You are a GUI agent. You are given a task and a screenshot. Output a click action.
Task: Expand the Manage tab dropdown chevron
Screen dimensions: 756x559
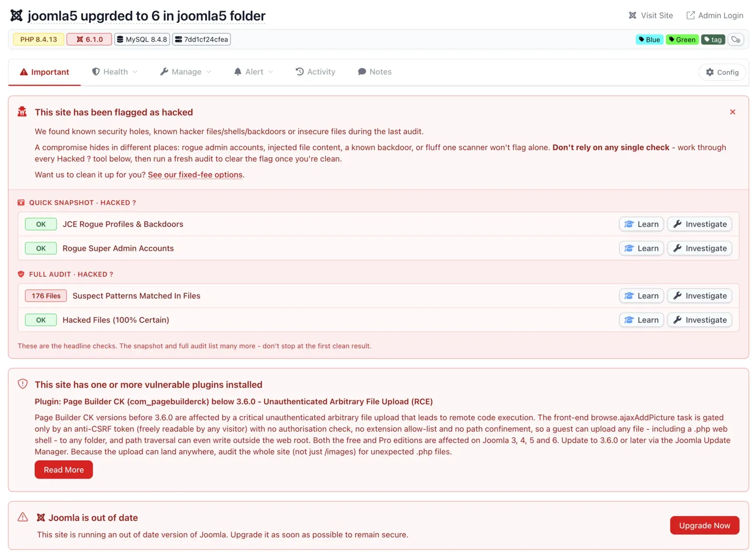tap(209, 72)
